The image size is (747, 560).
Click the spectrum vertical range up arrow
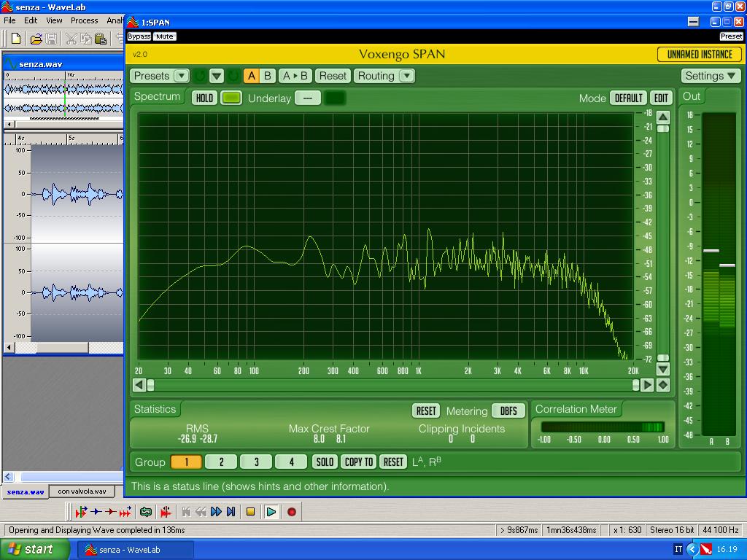(x=662, y=117)
